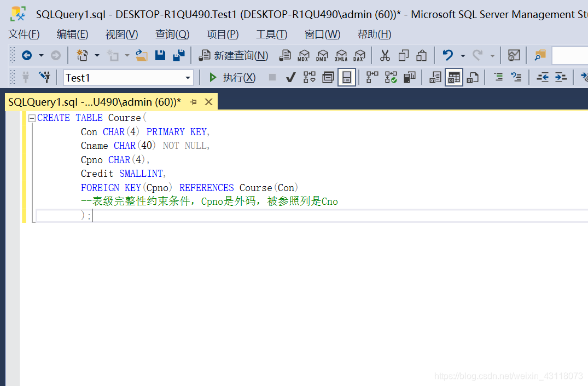
Task: Click the green comment line mentioning Cpno
Action: pos(209,201)
